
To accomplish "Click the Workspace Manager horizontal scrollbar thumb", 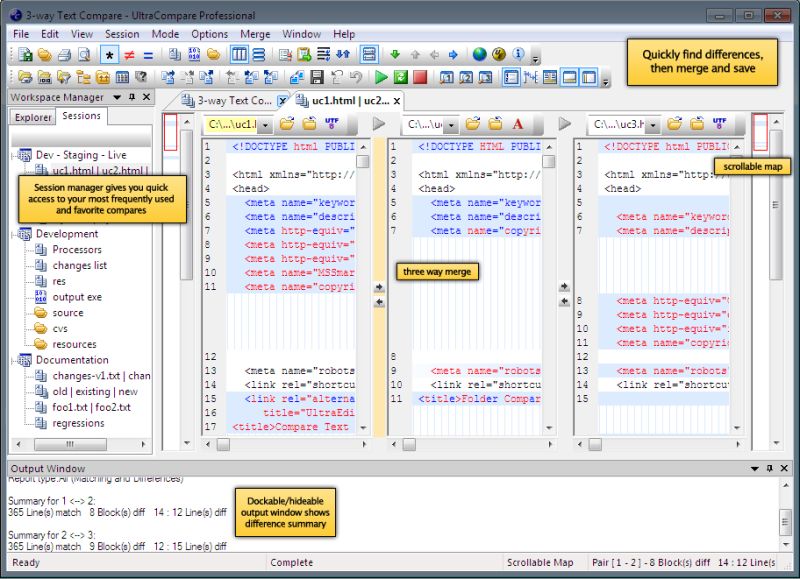I will tap(70, 444).
